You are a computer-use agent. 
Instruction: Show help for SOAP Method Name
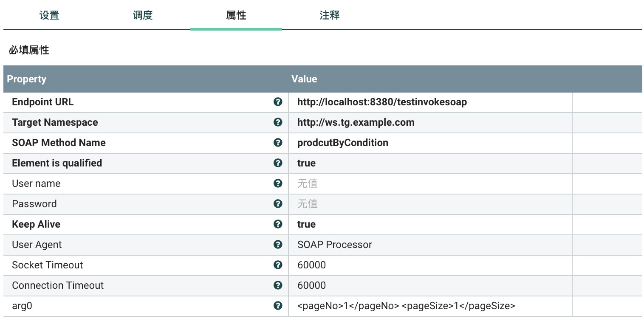278,143
